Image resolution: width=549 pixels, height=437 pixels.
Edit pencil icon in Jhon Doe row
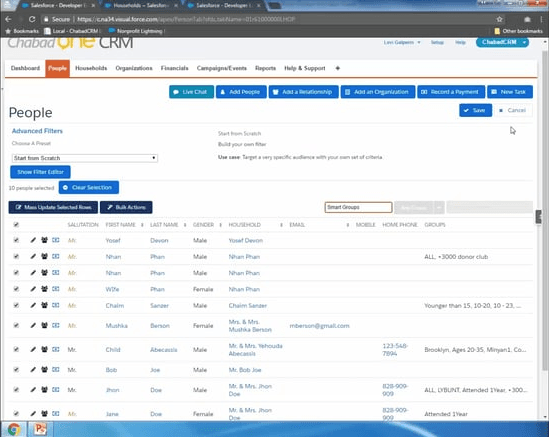(x=33, y=390)
